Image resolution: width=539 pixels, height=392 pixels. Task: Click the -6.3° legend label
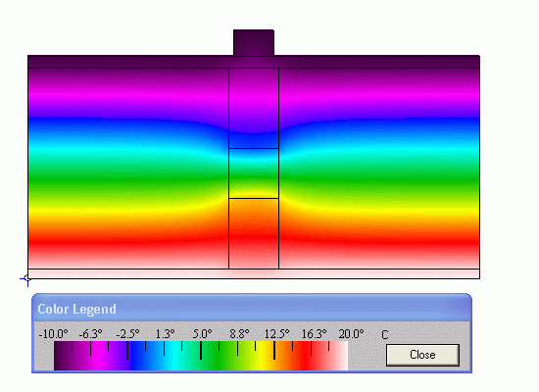[91, 334]
